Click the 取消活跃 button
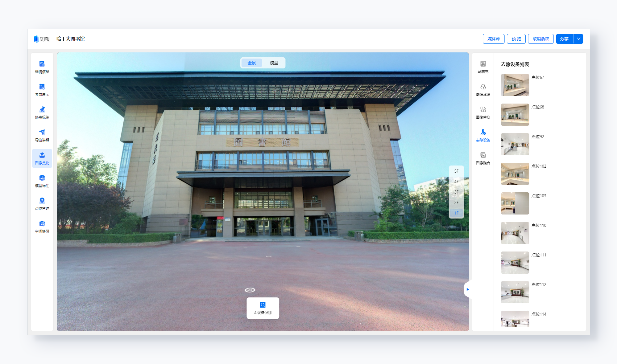This screenshot has width=617, height=364. point(541,39)
